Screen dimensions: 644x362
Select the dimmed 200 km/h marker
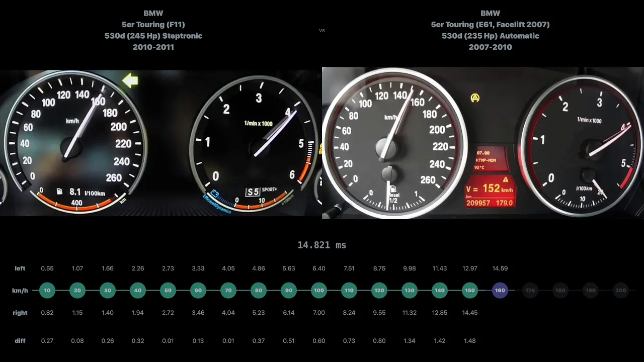coord(621,291)
